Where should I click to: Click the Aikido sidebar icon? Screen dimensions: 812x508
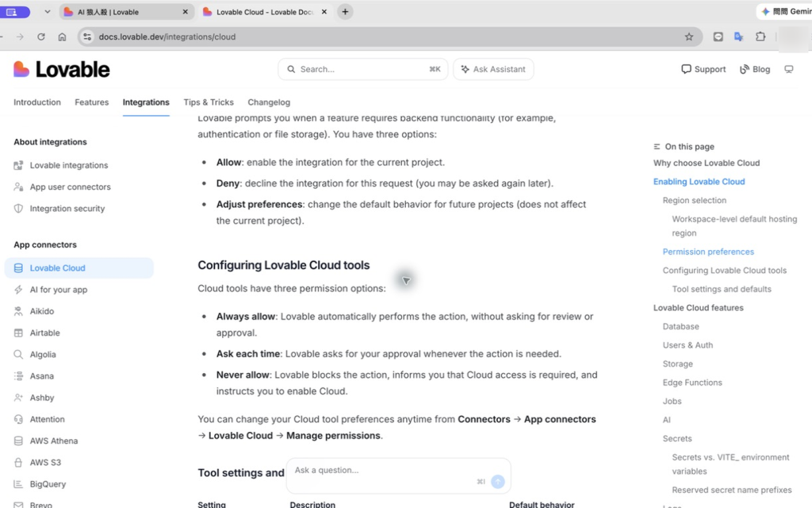(18, 311)
